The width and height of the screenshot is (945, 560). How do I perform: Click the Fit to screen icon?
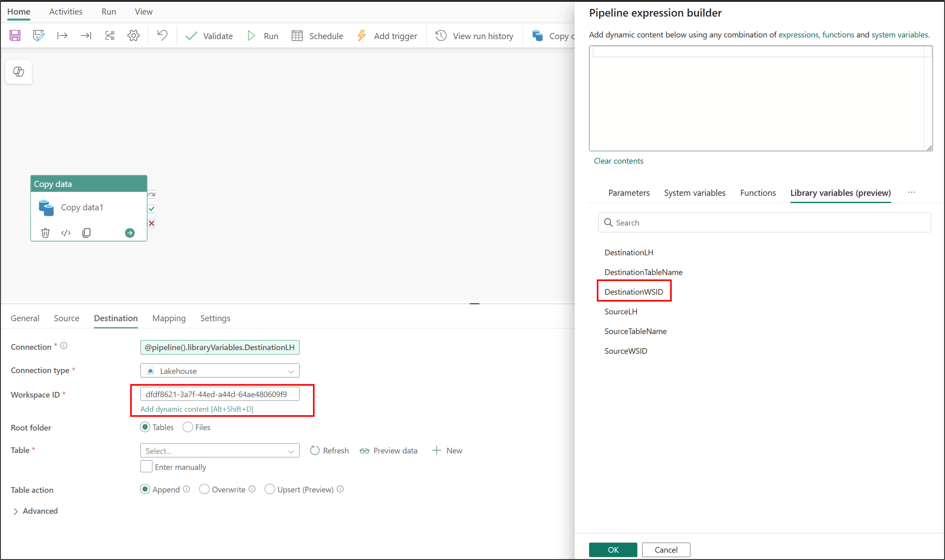[109, 36]
